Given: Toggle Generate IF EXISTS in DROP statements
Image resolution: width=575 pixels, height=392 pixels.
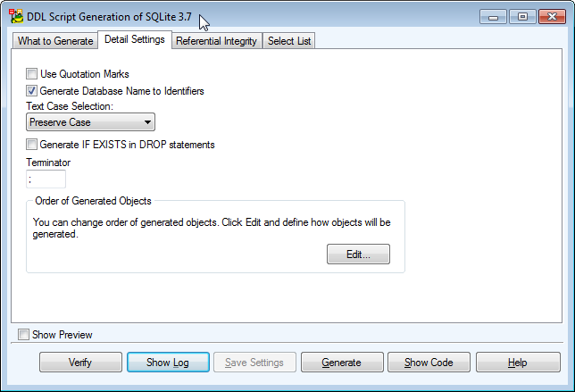Looking at the screenshot, I should [32, 144].
